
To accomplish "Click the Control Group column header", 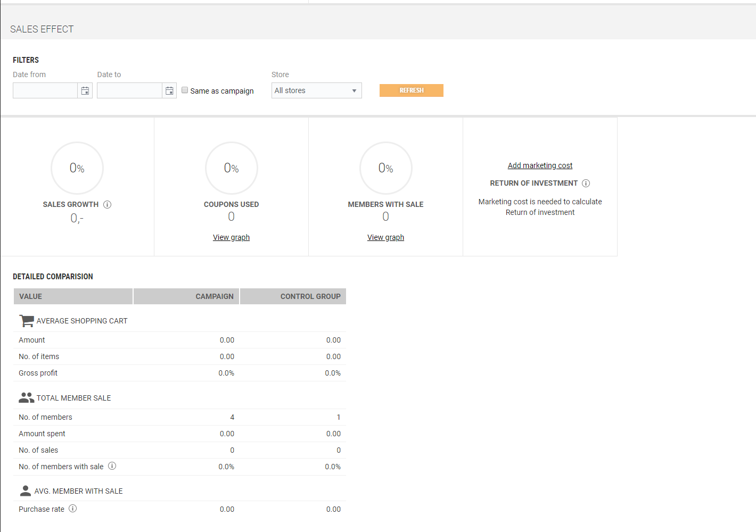I will point(293,296).
